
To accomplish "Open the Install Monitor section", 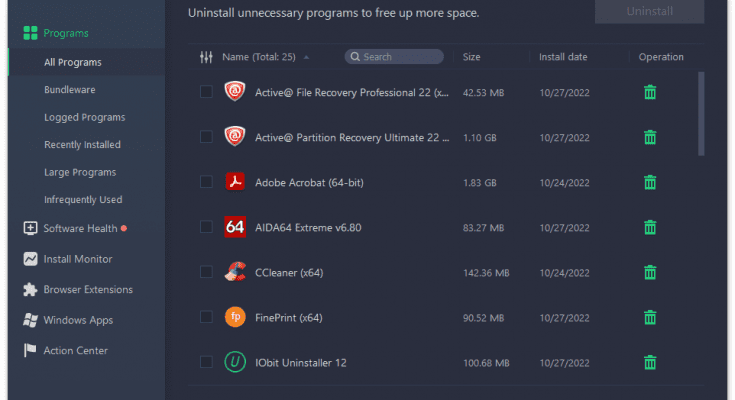I will [x=77, y=259].
